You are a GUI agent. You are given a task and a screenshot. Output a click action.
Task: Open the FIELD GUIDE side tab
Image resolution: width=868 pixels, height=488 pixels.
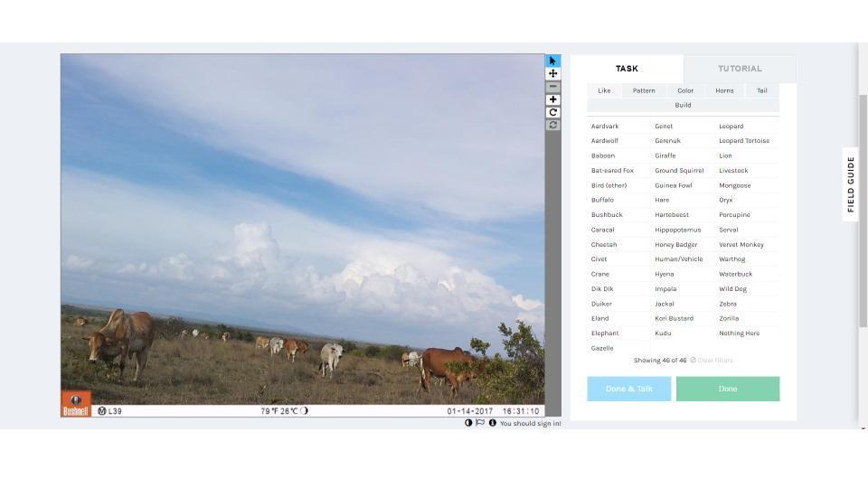pos(851,184)
